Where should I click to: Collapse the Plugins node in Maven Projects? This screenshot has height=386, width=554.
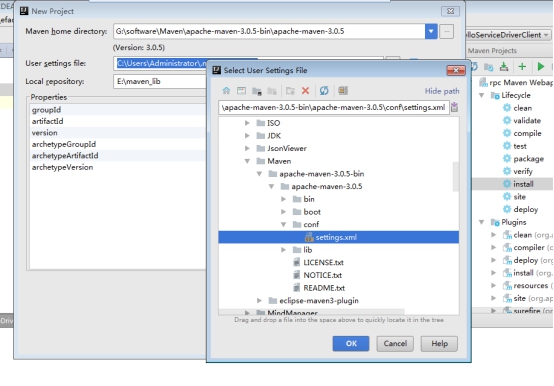pos(482,222)
